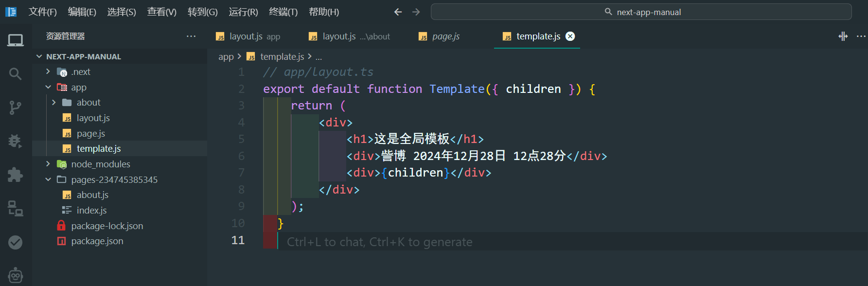
Task: Open the Explorer view in activity bar
Action: pos(16,40)
